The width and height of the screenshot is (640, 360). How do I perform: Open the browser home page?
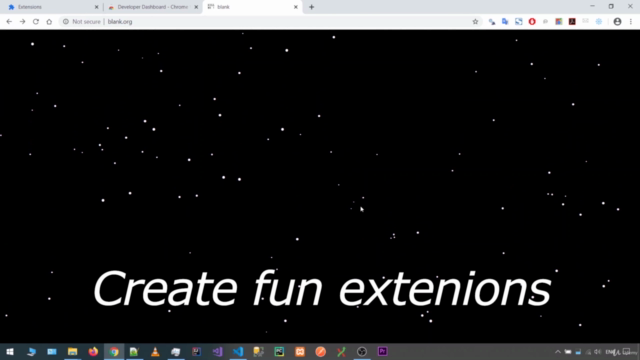pyautogui.click(x=49, y=22)
